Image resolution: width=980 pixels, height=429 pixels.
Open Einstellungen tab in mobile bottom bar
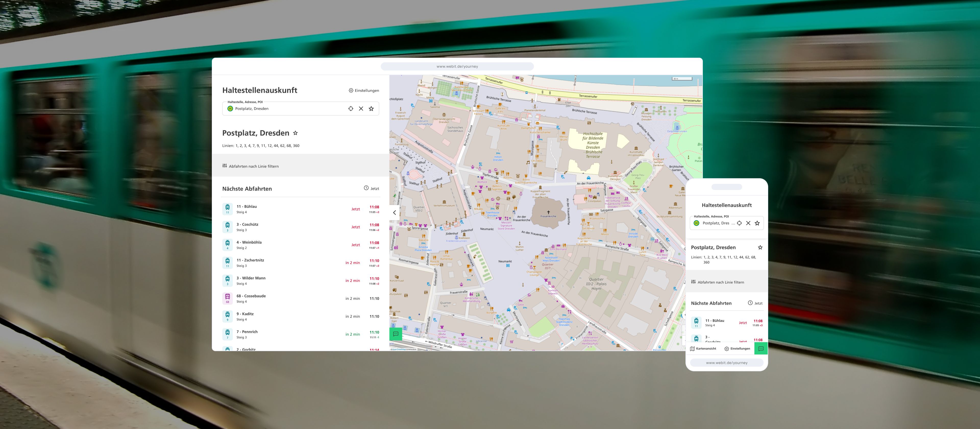737,349
